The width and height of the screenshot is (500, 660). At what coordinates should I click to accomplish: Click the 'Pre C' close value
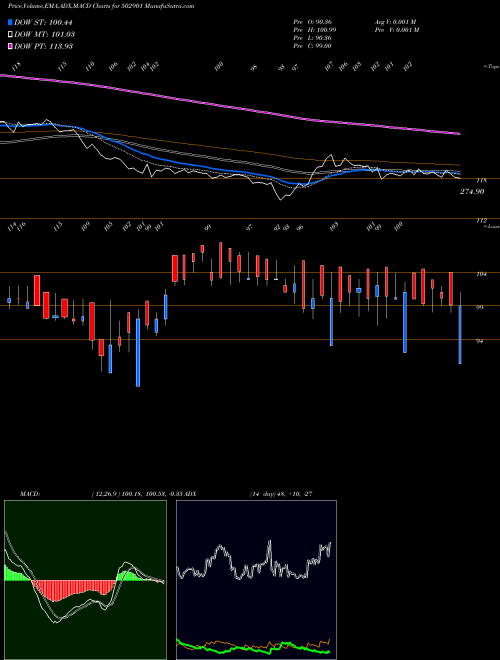pos(313,46)
